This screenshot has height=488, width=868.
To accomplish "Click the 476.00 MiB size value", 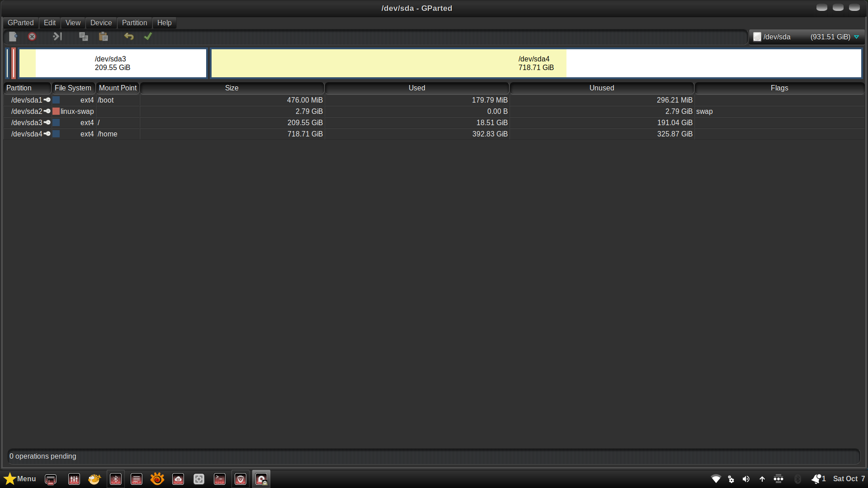I will [x=305, y=100].
